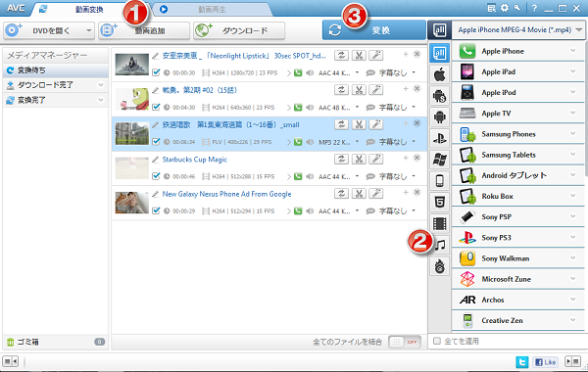Enable the 全てを適用 checkbox
588x372 pixels.
coord(437,341)
